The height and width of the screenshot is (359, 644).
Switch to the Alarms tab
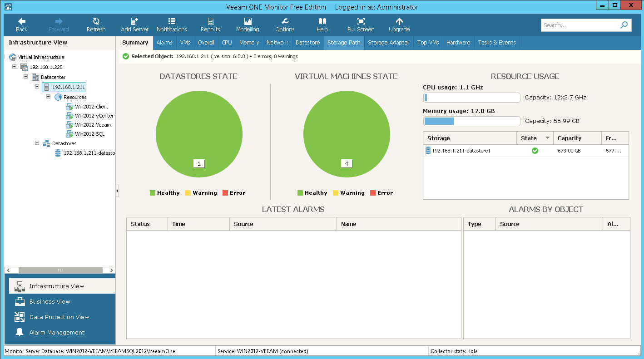pos(164,43)
